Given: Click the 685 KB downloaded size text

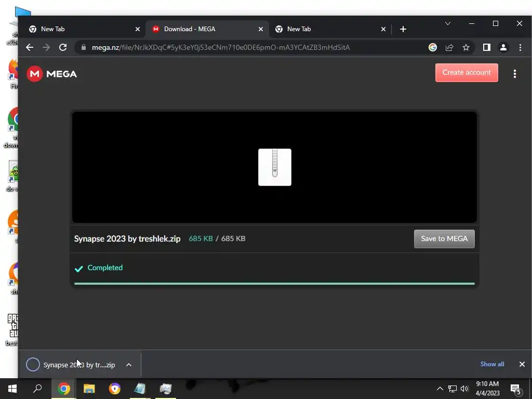Looking at the screenshot, I should point(201,239).
